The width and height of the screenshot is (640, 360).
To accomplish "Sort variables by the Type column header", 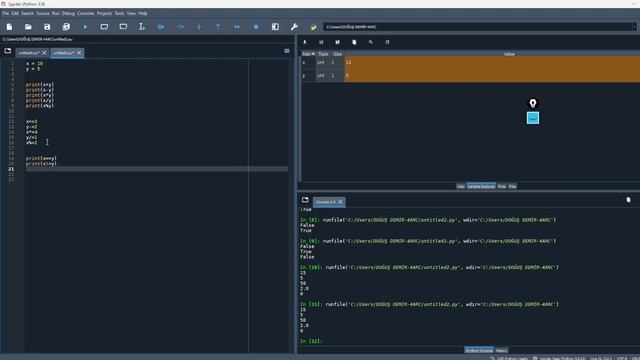I will pos(323,54).
